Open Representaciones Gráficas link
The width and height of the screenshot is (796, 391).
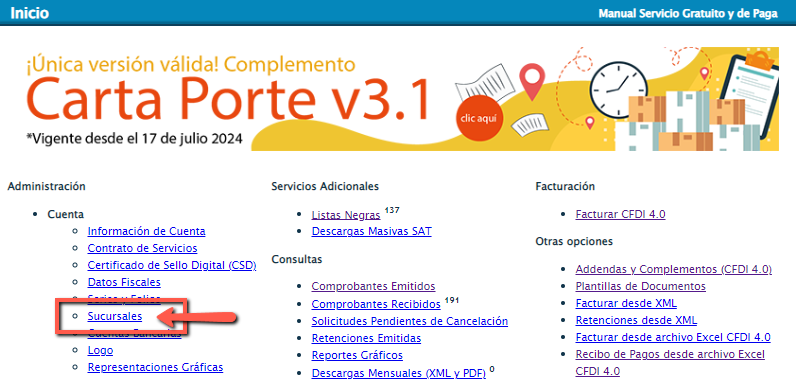coord(155,367)
